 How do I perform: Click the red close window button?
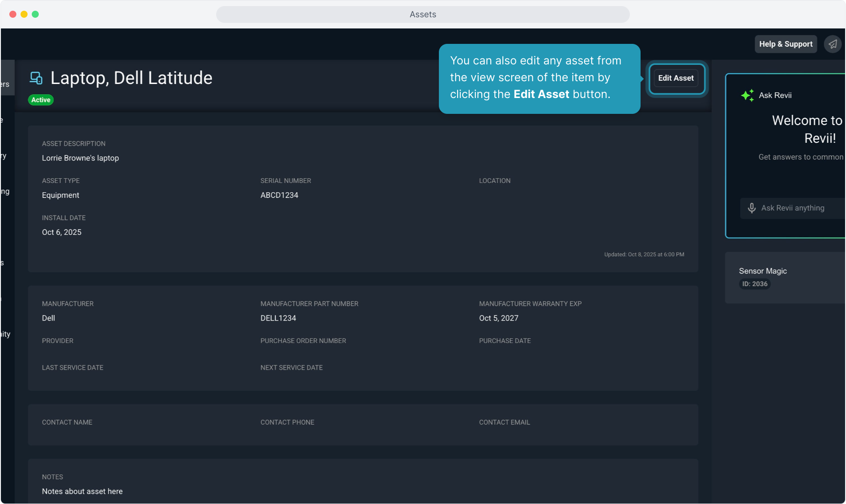pos(13,14)
